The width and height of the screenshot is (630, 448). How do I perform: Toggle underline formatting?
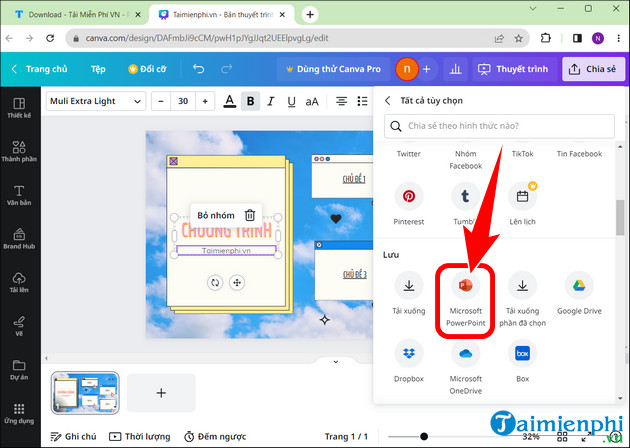click(291, 101)
